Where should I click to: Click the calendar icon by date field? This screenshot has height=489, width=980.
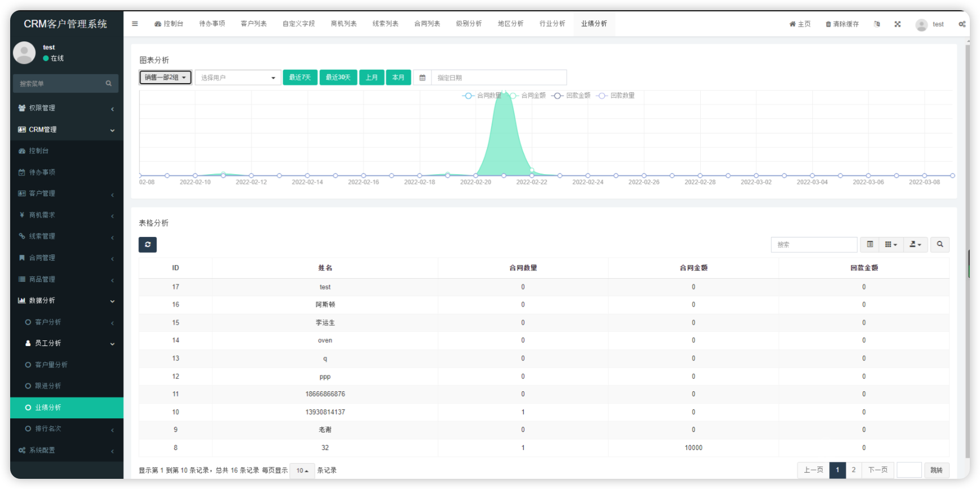pyautogui.click(x=422, y=77)
